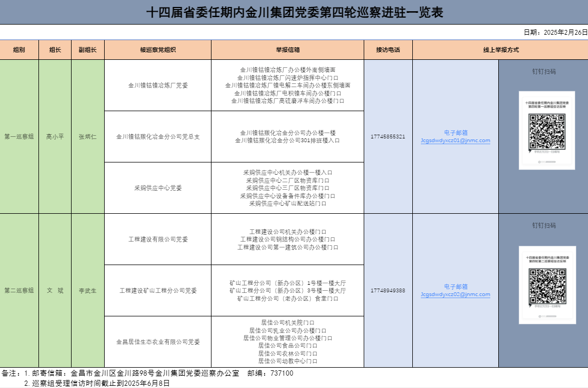Viewport: 588px width, 388px height.
Task: Select the line 居佳公司乳业公司办公楼门口
Action: click(x=288, y=331)
